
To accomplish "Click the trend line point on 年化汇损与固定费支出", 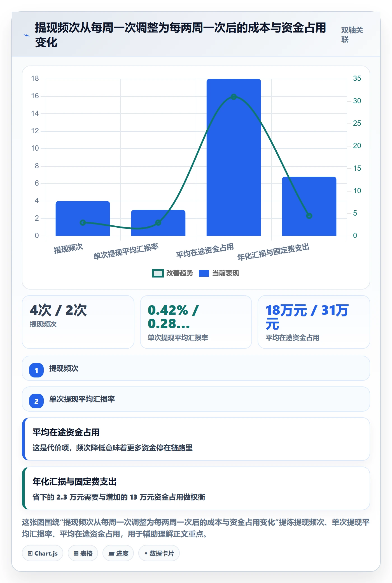I will click(x=309, y=216).
